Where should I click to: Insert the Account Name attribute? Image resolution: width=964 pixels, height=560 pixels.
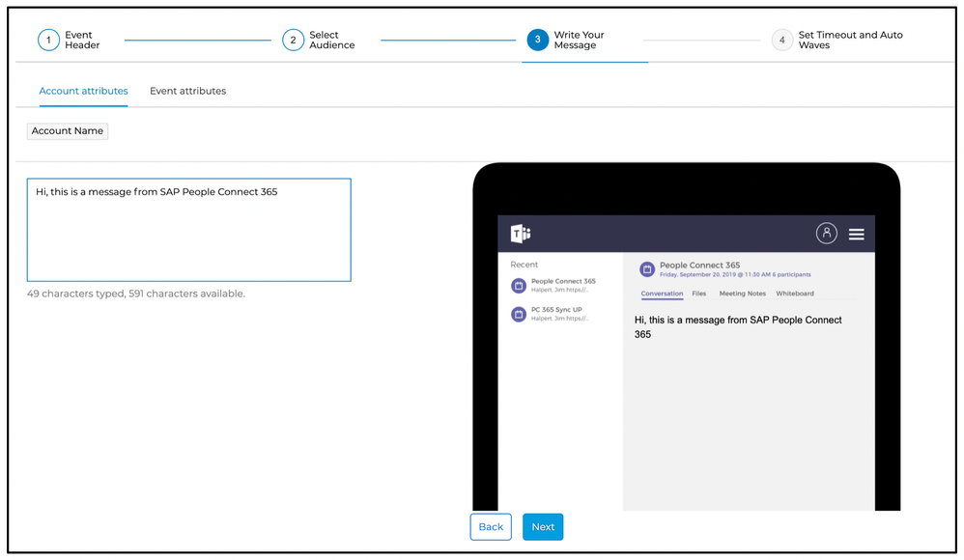click(x=68, y=131)
